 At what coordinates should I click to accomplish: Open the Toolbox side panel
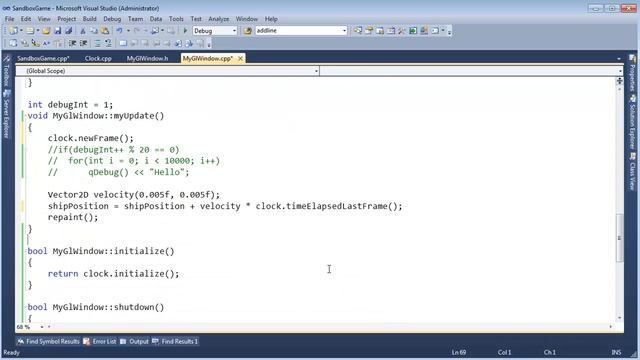point(6,71)
